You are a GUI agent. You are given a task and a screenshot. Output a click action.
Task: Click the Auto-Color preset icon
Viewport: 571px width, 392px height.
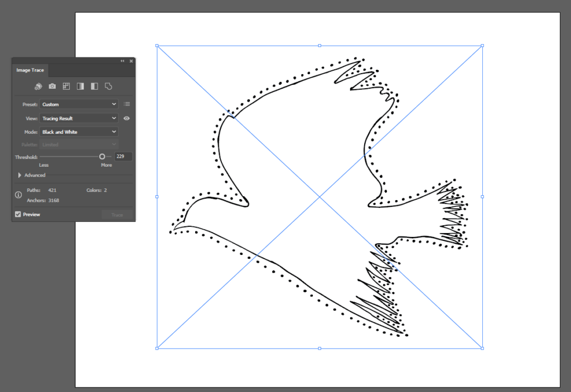coord(38,86)
